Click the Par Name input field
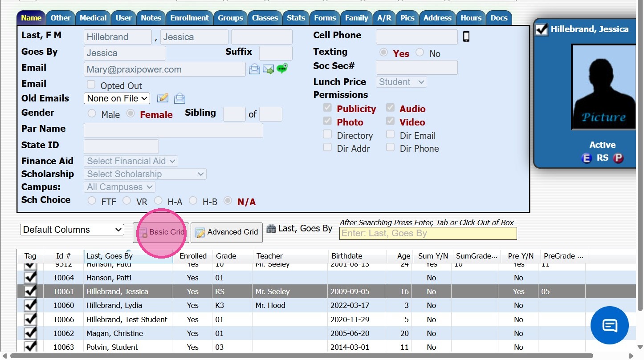 pos(173,130)
